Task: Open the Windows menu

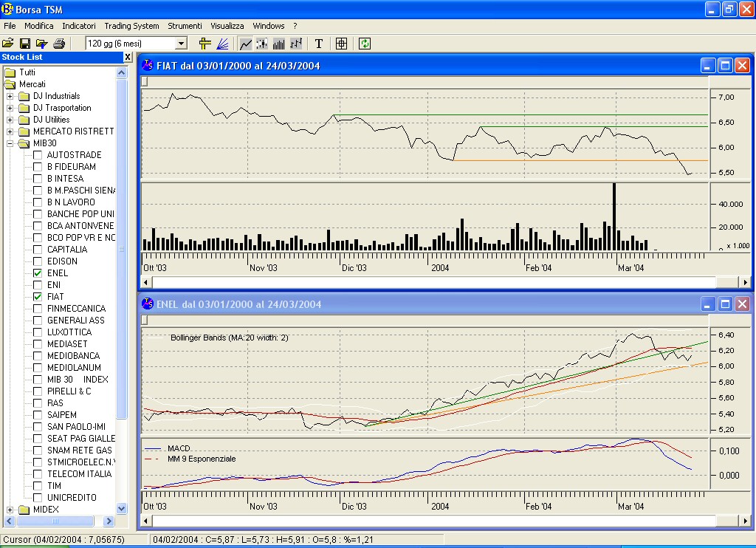Action: (269, 26)
